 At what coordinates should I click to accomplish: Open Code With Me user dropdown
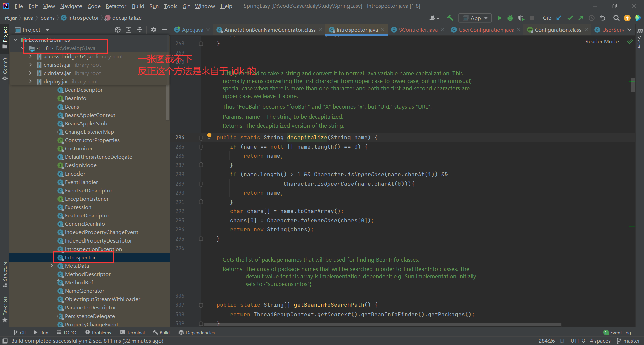[434, 18]
